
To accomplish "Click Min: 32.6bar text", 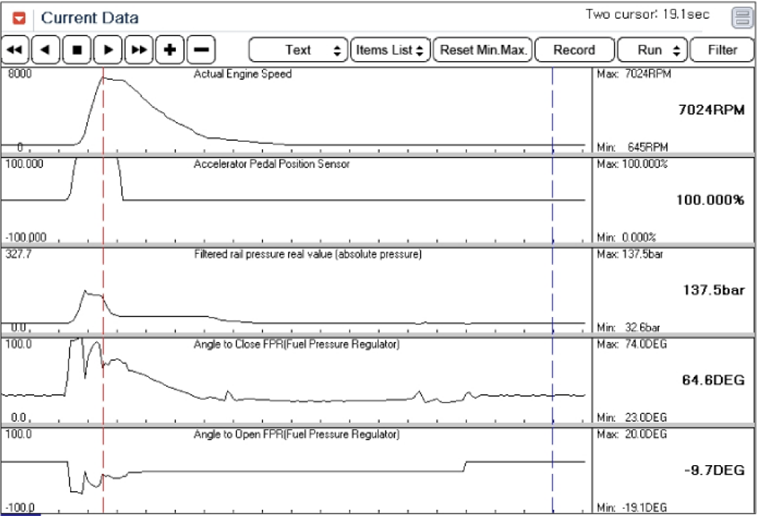I will click(629, 327).
